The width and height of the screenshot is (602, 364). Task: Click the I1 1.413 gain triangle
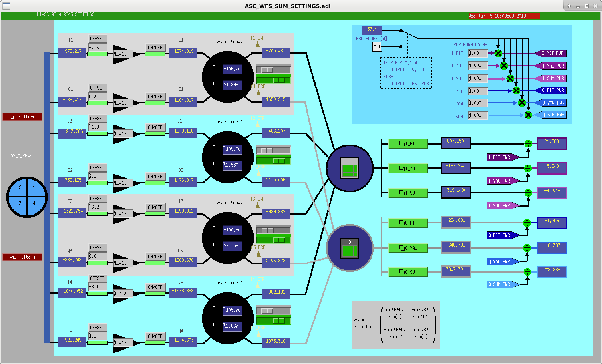click(x=123, y=54)
